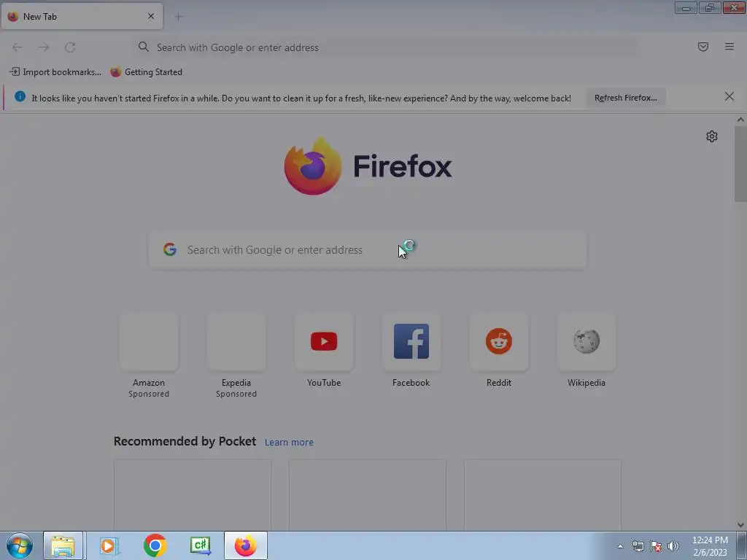
Task: Follow the Learn more link beside Pocket
Action: [x=289, y=443]
